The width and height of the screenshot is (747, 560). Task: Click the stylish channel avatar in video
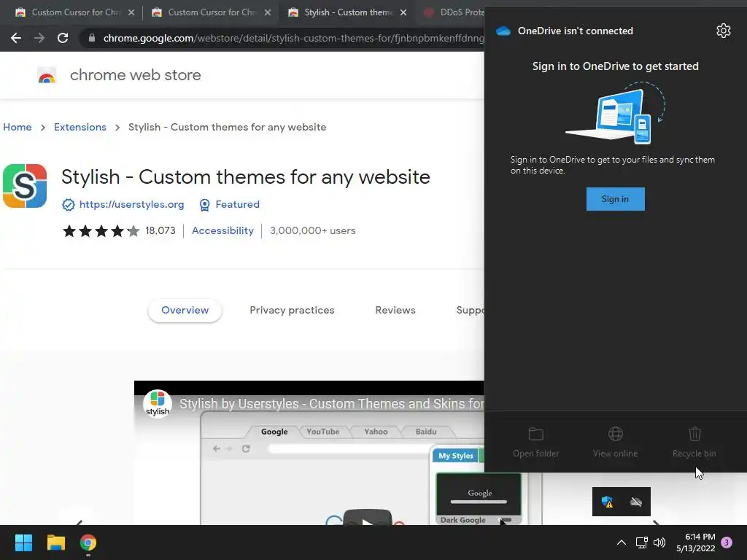click(x=158, y=404)
